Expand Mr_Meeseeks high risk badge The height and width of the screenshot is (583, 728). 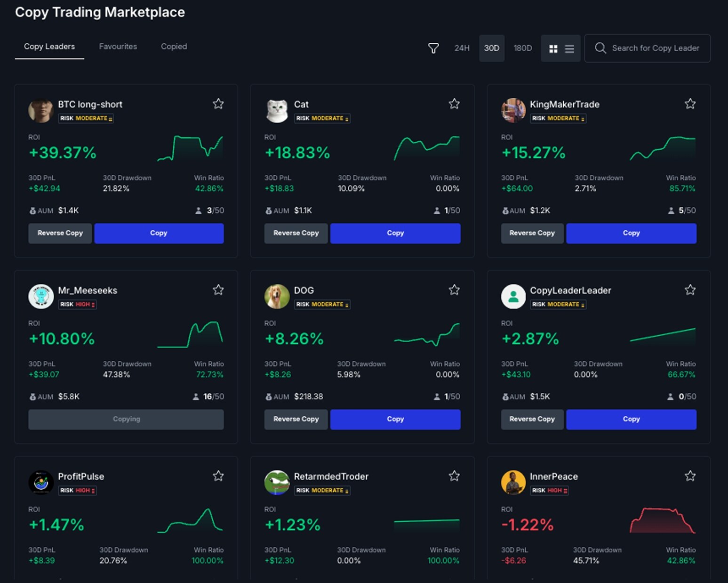click(x=78, y=304)
